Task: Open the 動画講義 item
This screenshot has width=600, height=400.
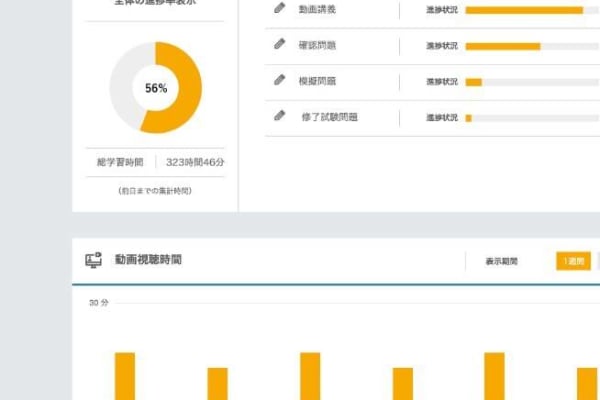Action: [x=317, y=10]
